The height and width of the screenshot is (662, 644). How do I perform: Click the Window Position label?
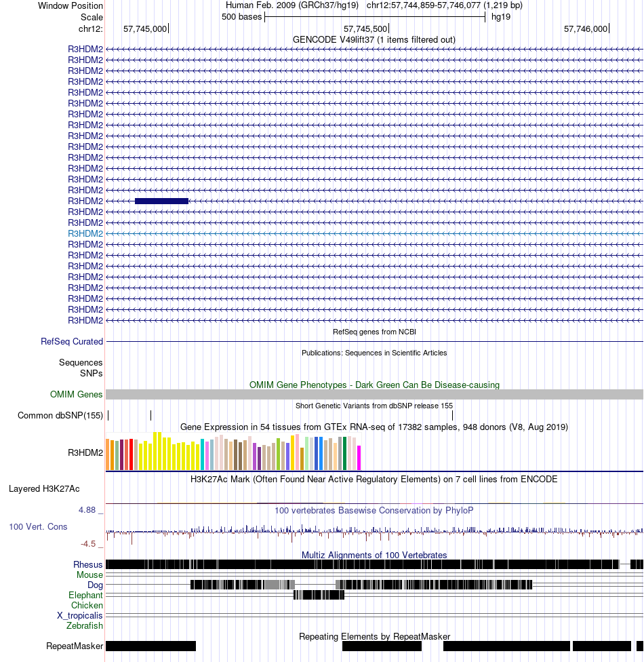70,6
